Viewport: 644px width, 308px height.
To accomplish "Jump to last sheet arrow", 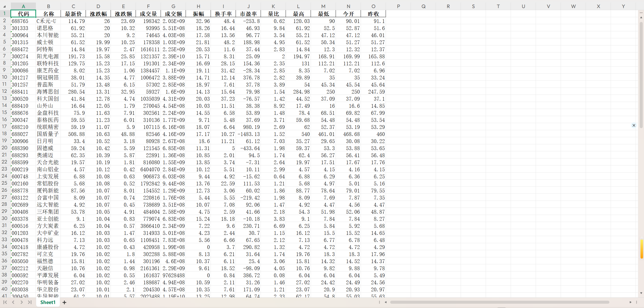I will (x=30, y=302).
